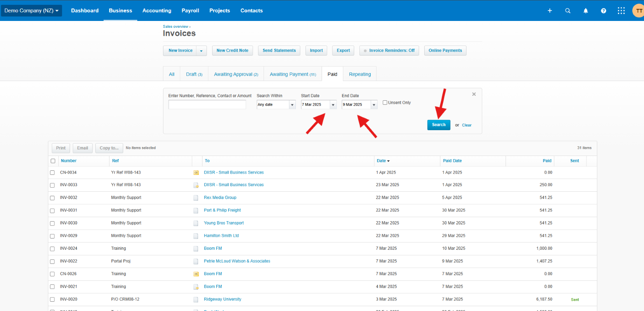
Task: Click the New Credit Note button
Action: click(232, 51)
